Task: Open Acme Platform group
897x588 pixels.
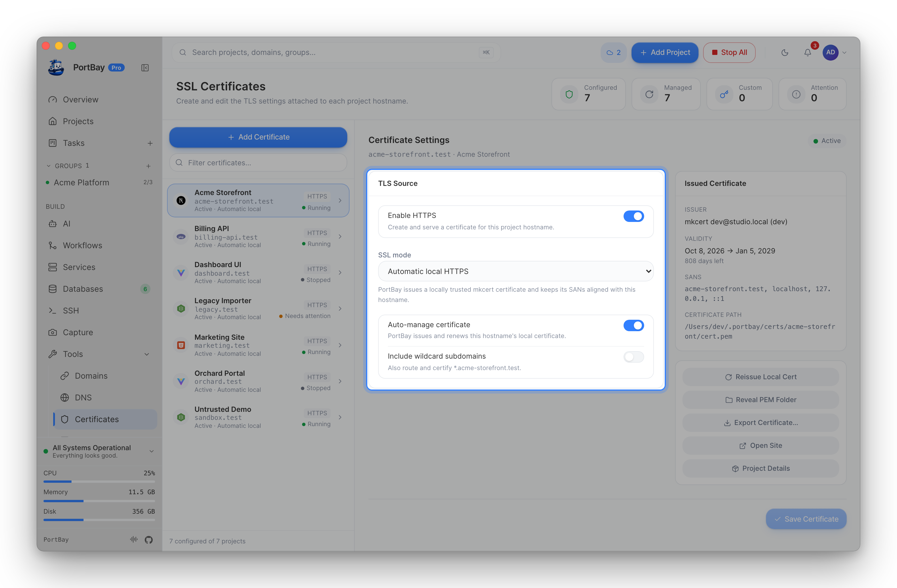Action: tap(100, 182)
